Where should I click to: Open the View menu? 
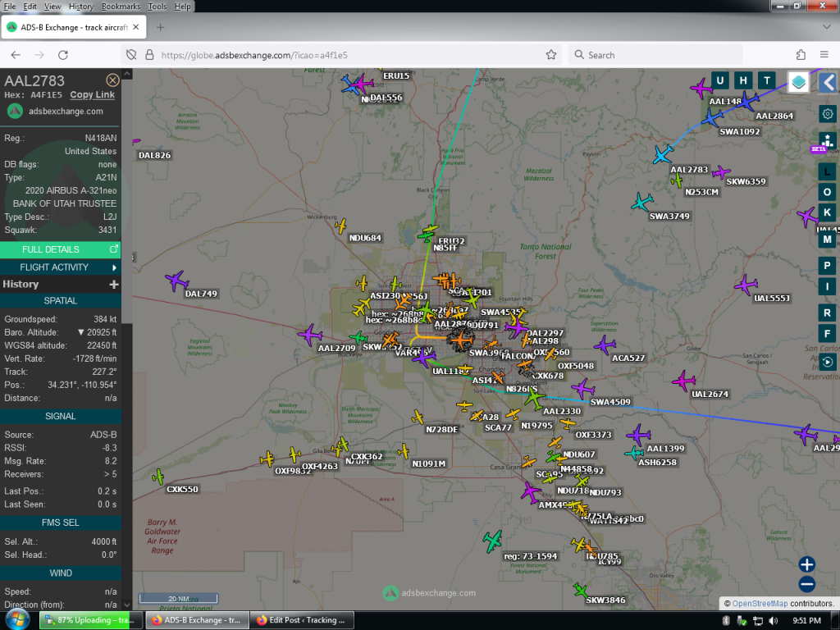tap(52, 7)
